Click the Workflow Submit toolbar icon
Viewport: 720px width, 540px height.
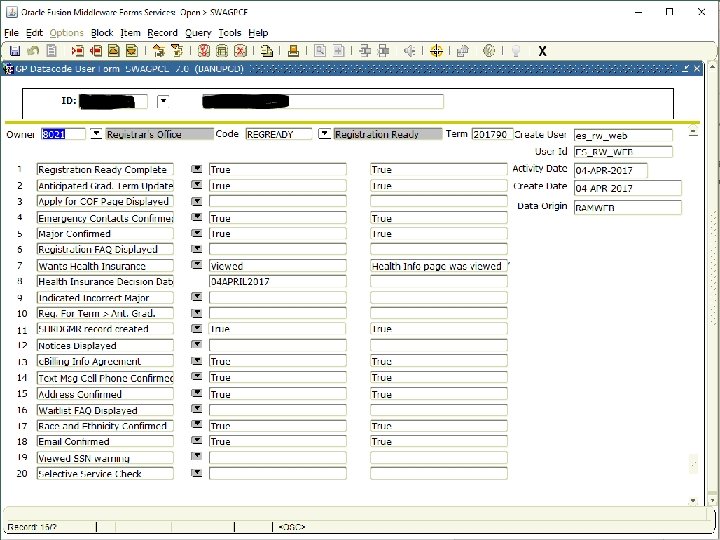365,51
